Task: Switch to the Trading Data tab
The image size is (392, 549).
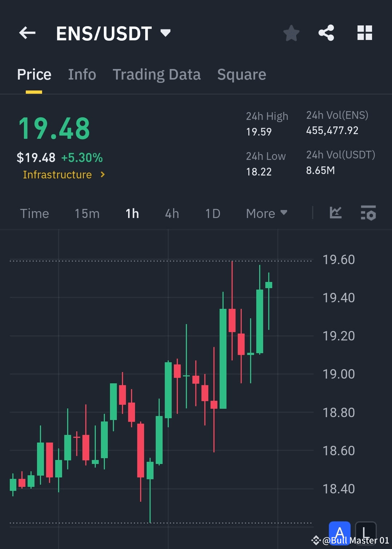Action: tap(157, 74)
